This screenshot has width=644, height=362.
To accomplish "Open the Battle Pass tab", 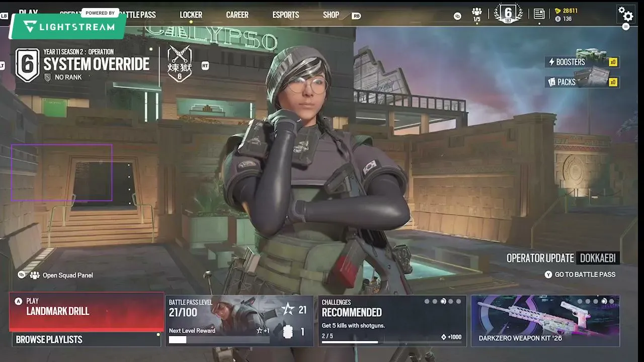I will 137,15.
